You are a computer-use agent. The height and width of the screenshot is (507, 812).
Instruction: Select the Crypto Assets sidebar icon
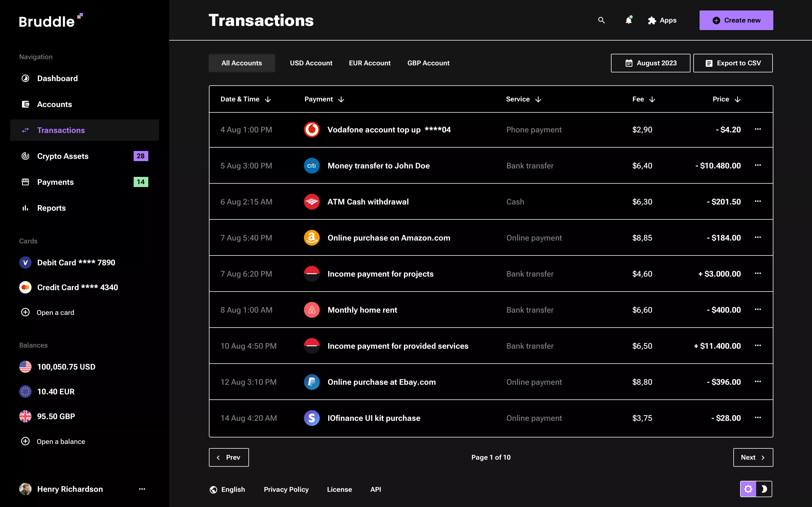tap(25, 156)
